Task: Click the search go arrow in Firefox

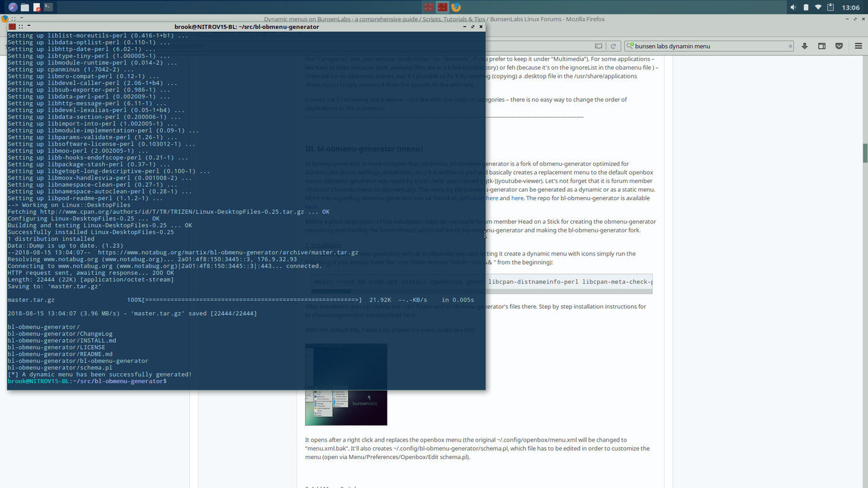Action: tap(790, 46)
